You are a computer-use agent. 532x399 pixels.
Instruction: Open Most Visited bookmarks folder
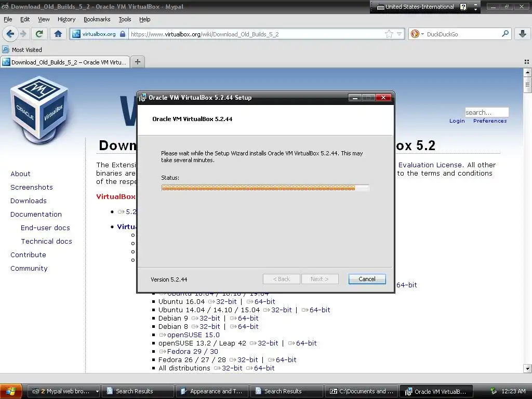[x=22, y=49]
